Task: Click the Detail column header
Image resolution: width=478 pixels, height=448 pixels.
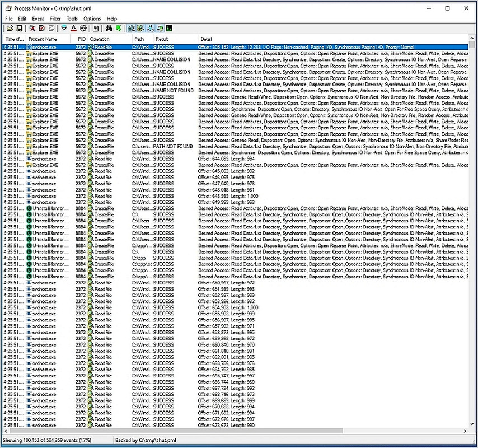Action: (333, 39)
